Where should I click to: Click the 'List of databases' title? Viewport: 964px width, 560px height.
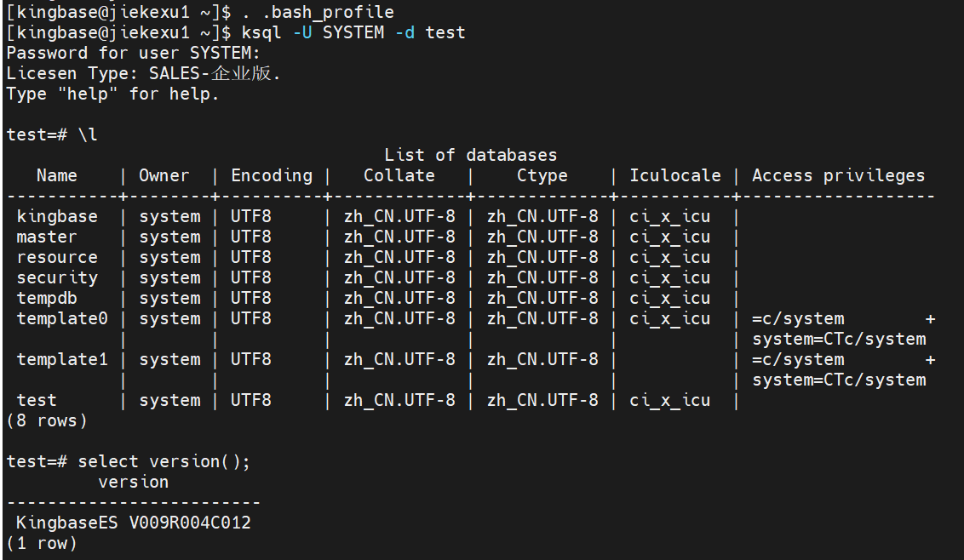(470, 155)
